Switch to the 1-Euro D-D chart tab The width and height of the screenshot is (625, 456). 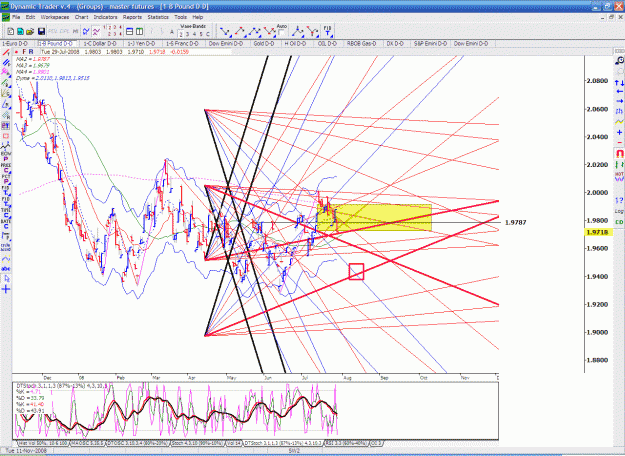(x=16, y=43)
